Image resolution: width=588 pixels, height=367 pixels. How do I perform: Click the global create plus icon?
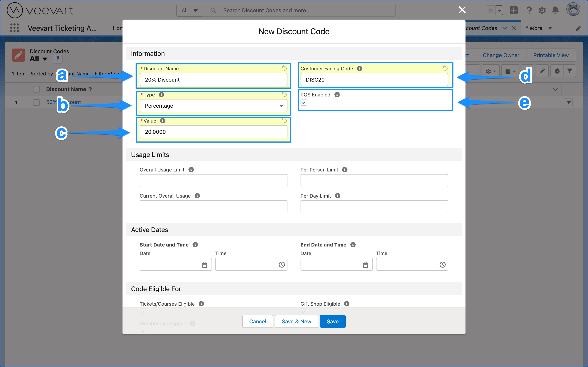click(513, 10)
